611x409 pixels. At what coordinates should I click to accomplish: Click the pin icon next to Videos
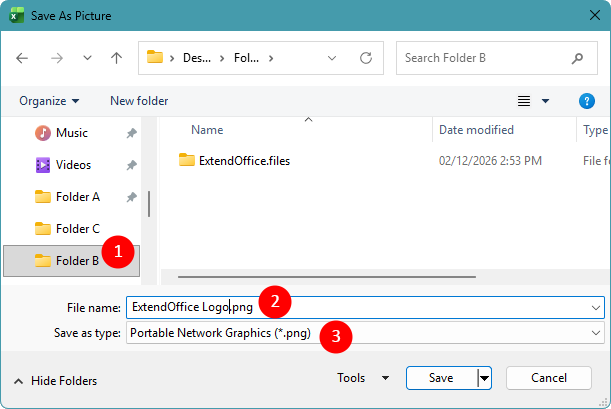click(131, 165)
